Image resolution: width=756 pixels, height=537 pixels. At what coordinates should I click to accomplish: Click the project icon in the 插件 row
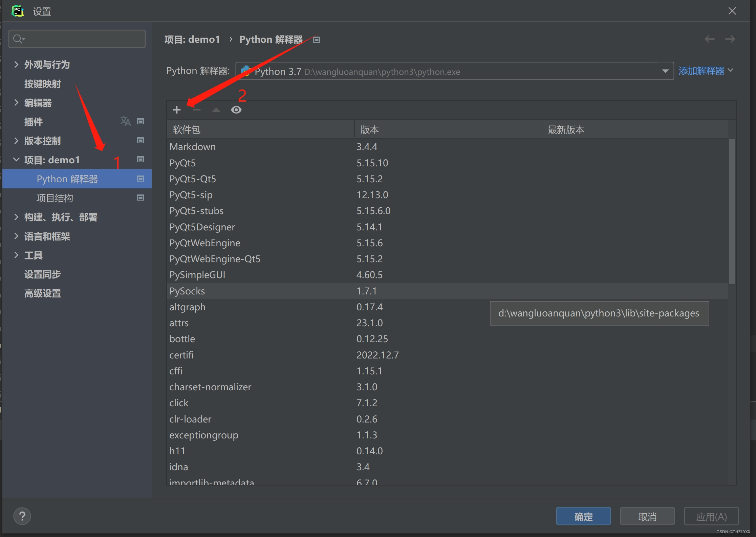(141, 121)
